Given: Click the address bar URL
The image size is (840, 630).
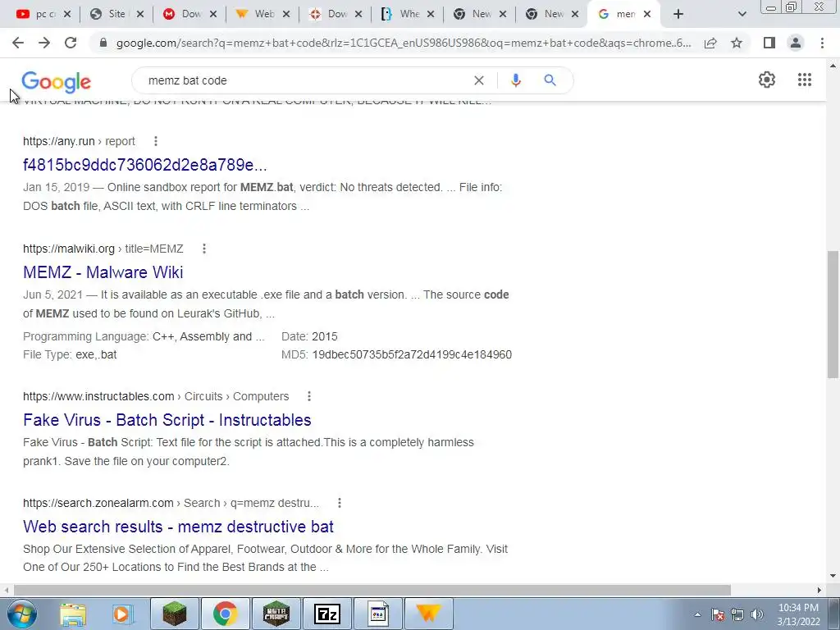Looking at the screenshot, I should pyautogui.click(x=404, y=43).
